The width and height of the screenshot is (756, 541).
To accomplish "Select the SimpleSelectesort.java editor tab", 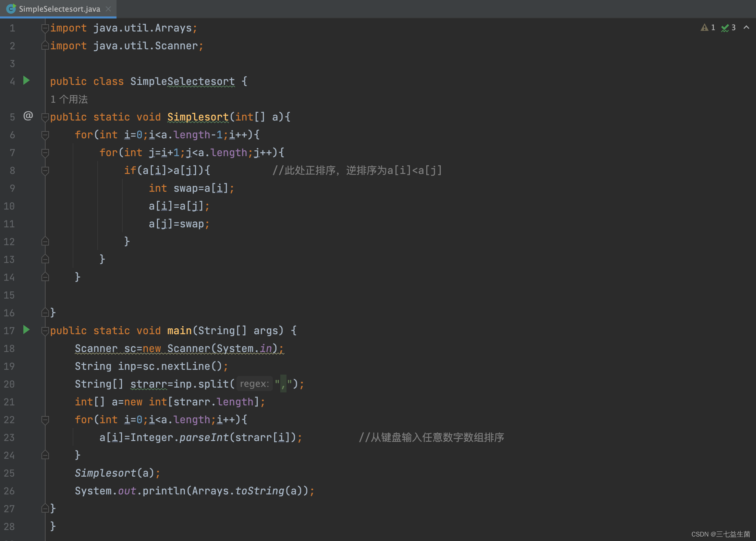I will point(59,9).
